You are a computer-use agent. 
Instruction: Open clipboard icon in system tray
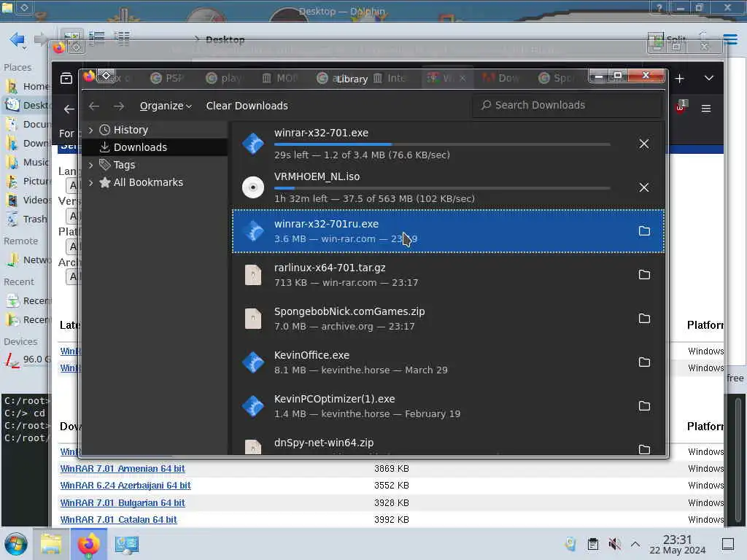click(592, 544)
